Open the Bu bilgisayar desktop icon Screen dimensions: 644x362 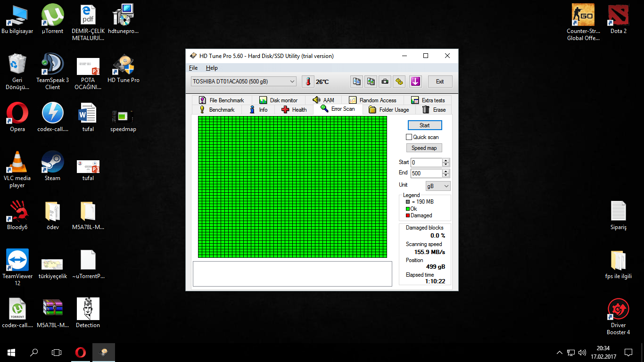coord(17,19)
